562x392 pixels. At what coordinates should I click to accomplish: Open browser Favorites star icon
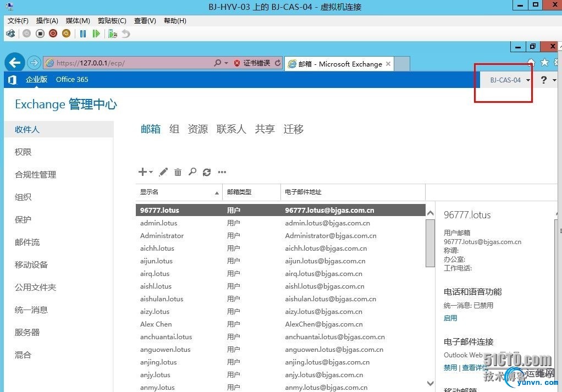[545, 63]
